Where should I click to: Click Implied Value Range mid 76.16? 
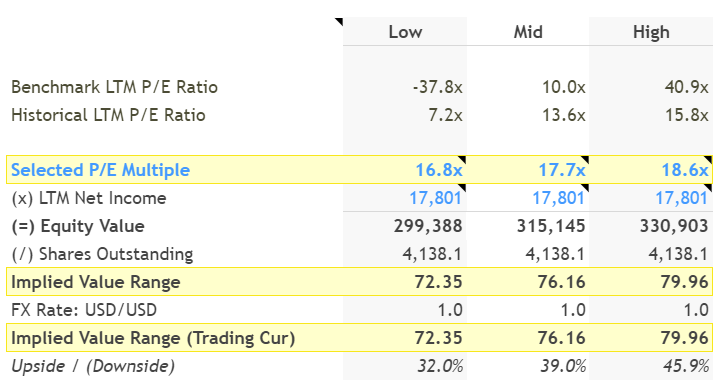561,282
